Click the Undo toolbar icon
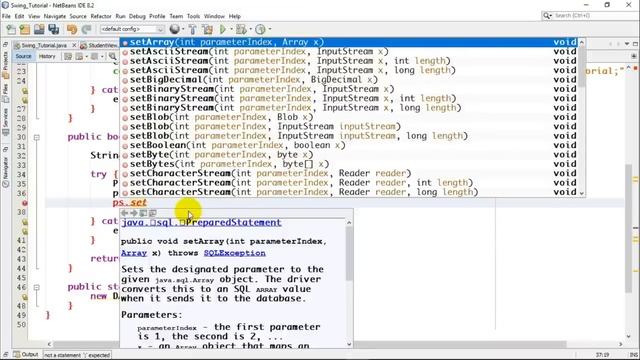 [x=72, y=29]
